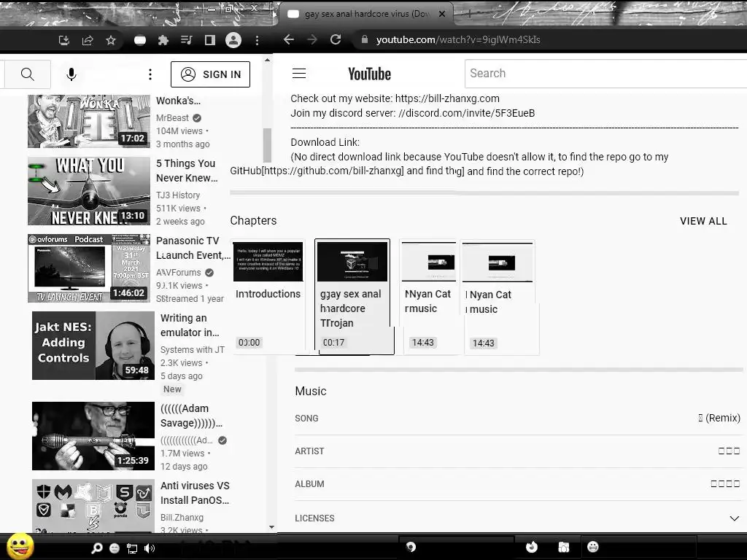Click the taskbar search magnifier icon
Image resolution: width=747 pixels, height=560 pixels.
(97, 548)
